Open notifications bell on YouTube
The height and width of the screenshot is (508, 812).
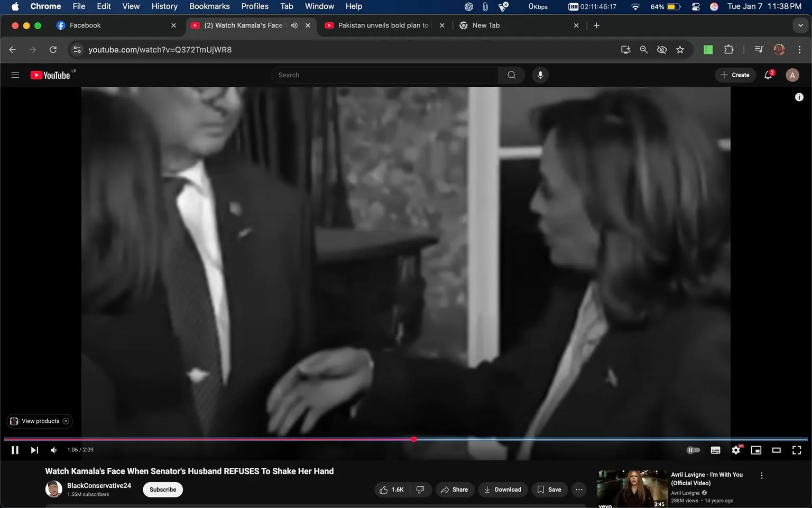click(x=768, y=75)
